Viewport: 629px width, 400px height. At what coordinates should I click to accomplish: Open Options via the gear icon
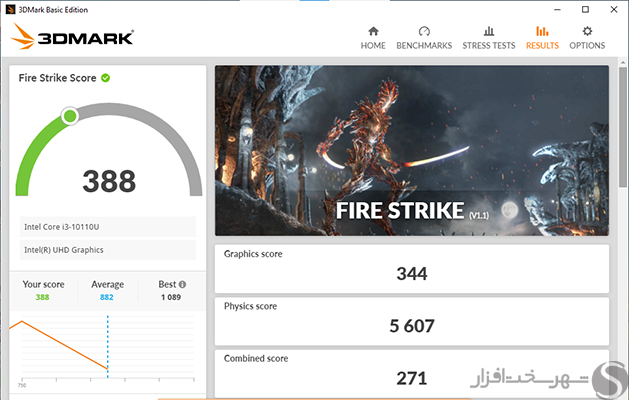(587, 31)
